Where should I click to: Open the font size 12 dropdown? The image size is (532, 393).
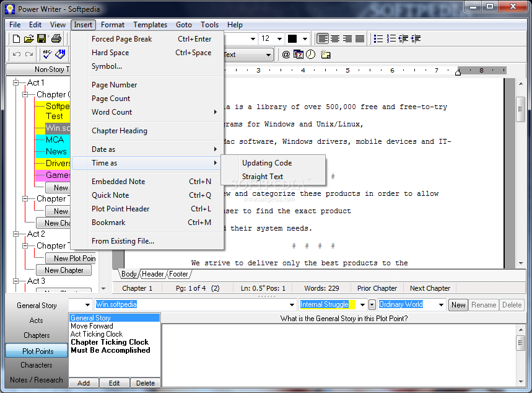coord(279,38)
